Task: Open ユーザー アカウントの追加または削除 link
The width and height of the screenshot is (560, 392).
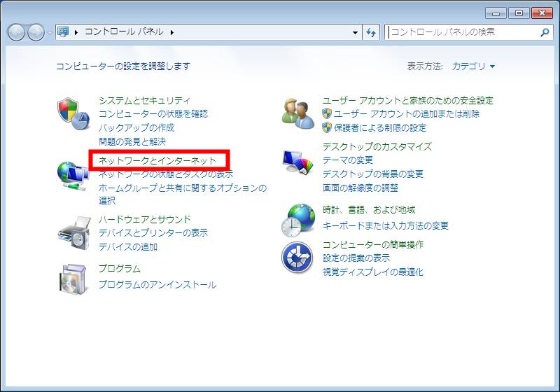Action: 407,114
